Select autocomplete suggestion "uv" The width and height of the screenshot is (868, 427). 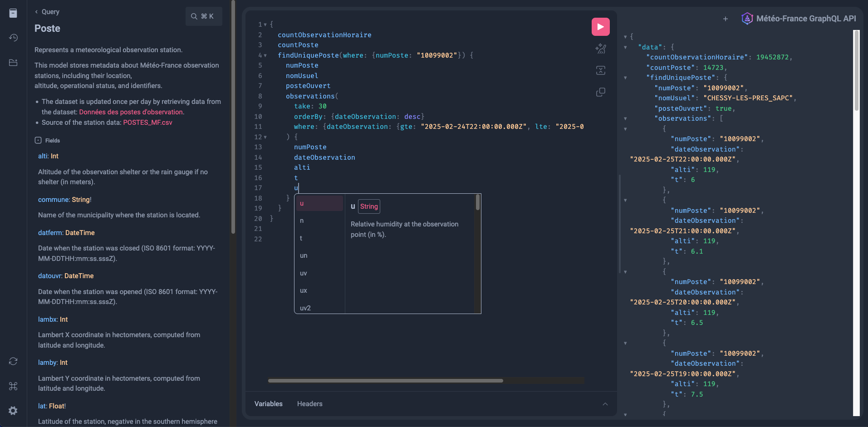319,273
